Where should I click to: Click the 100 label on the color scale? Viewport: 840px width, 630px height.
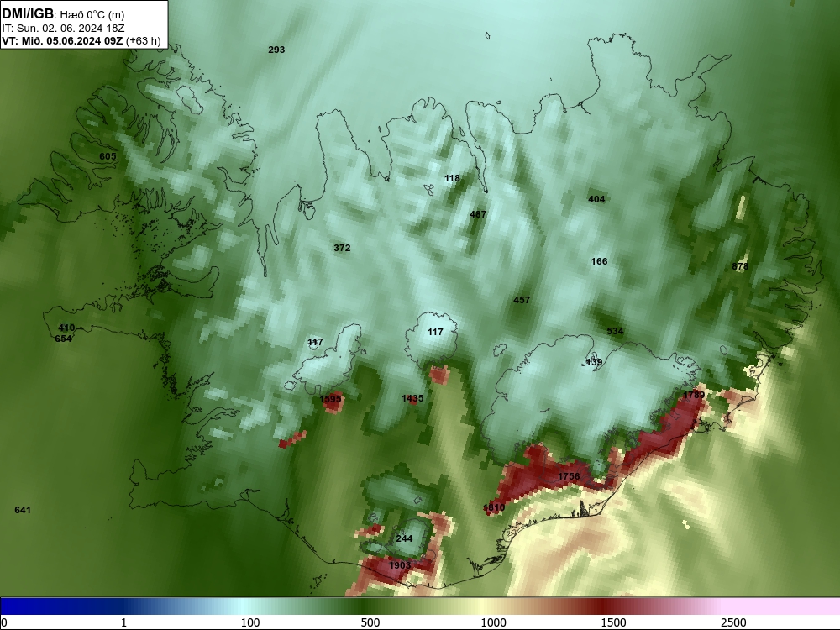coord(250,622)
